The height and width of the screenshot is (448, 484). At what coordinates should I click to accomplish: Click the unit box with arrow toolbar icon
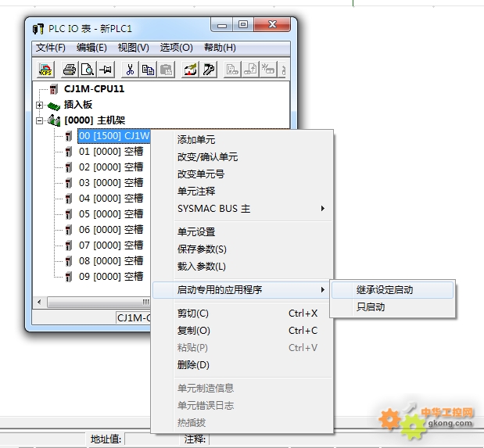click(191, 70)
